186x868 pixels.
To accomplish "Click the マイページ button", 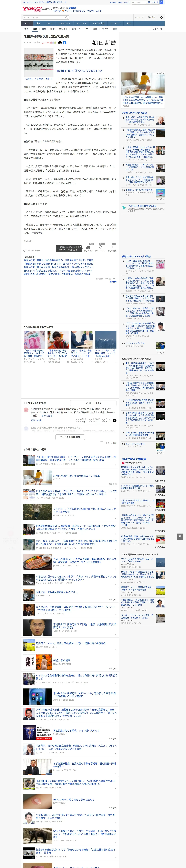I will (139, 18).
